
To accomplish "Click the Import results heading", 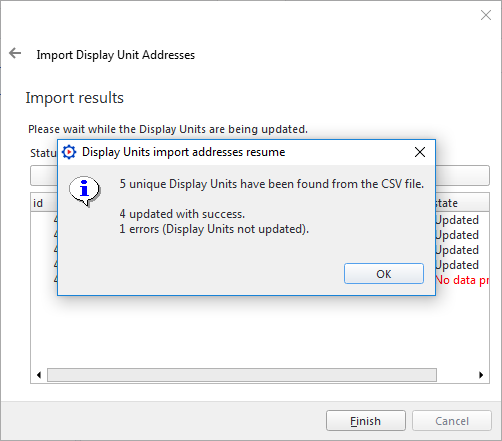I will 75,98.
